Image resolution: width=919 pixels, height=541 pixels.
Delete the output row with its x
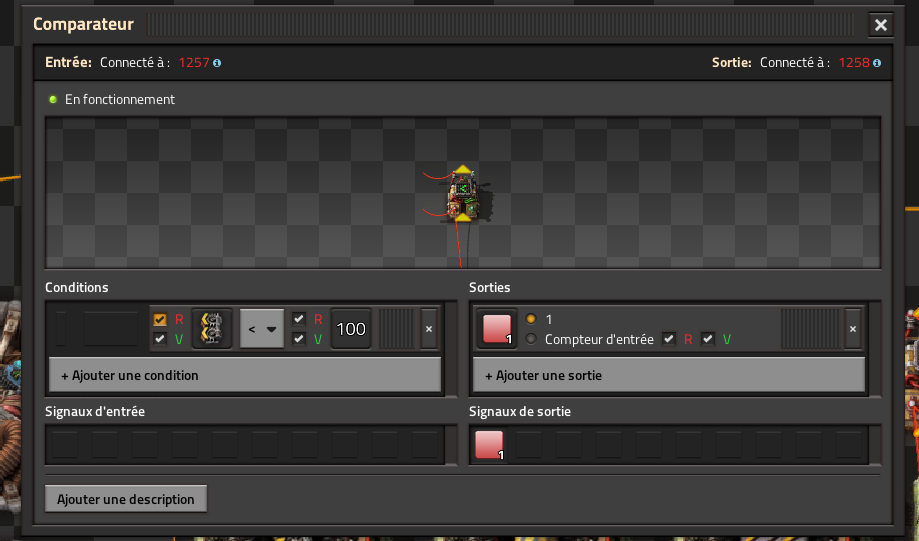click(853, 328)
